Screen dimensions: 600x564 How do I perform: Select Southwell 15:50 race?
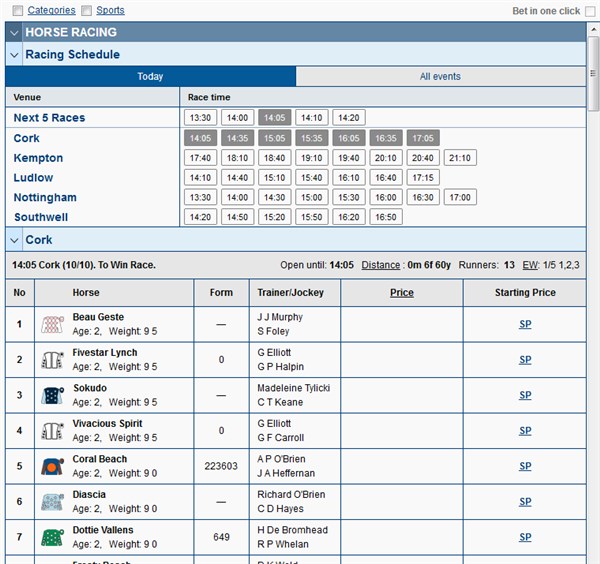(x=312, y=217)
